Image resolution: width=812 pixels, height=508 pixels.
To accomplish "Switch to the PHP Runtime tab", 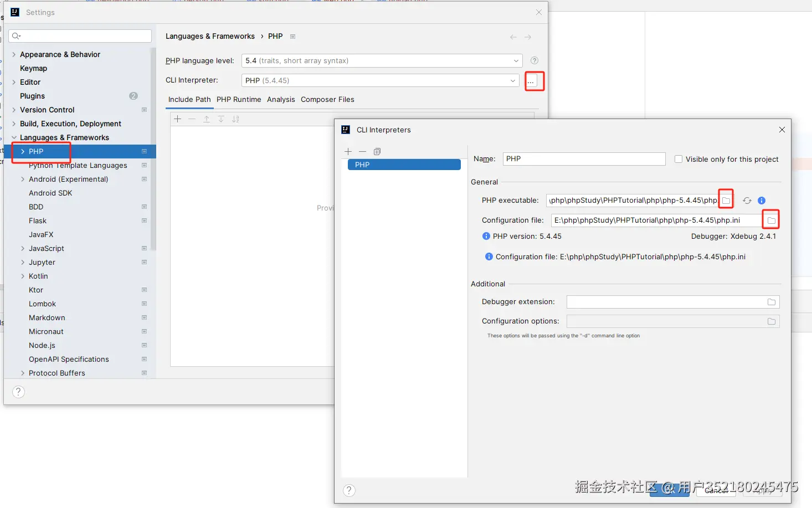I will point(239,100).
